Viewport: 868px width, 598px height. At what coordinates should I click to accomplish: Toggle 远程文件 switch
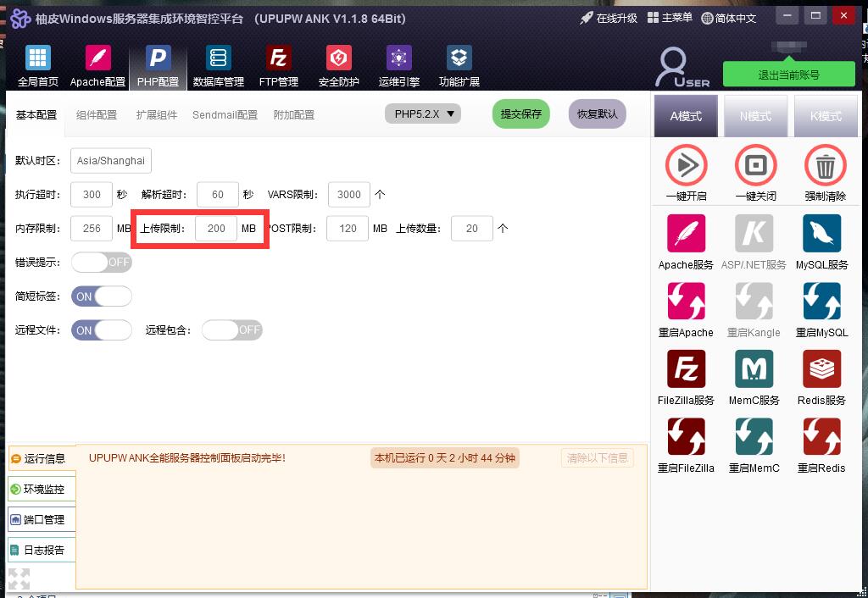102,330
